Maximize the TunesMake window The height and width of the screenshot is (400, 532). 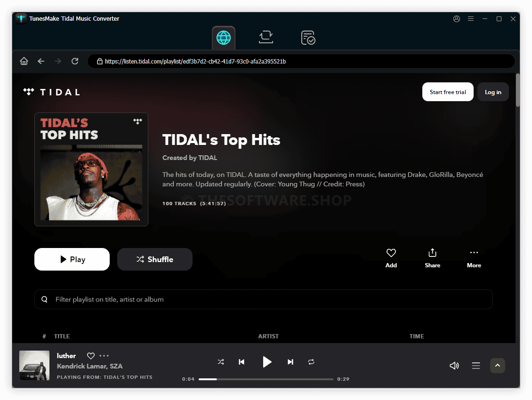499,19
